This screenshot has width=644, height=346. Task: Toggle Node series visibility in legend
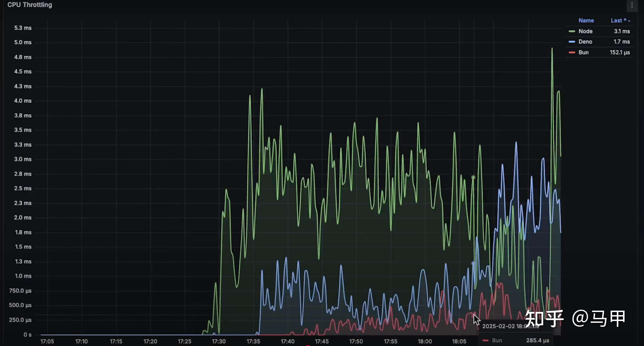click(585, 31)
